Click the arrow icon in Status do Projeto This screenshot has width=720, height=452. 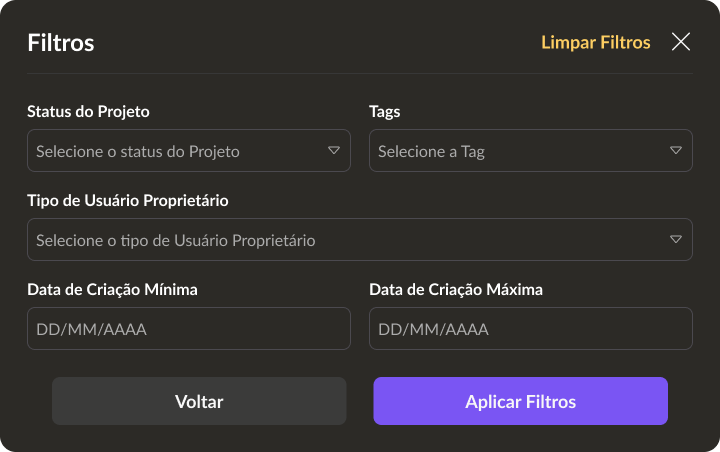(x=334, y=151)
